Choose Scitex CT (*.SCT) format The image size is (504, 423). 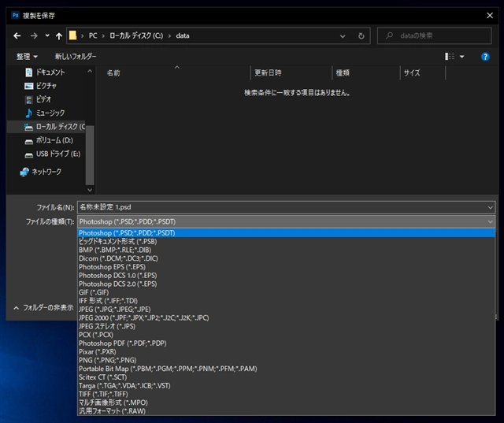286,377
